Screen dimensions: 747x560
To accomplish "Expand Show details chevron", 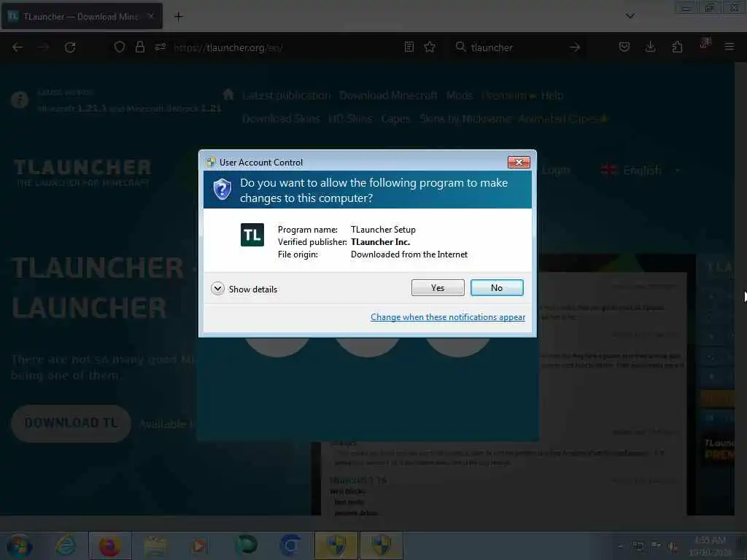I will (217, 289).
